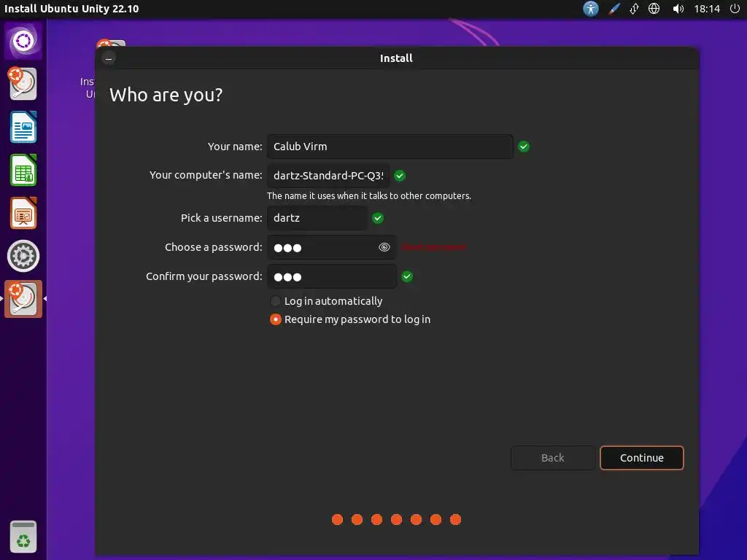Screen dimensions: 747x560
Task: Click the red password strength warning text
Action: click(x=433, y=247)
